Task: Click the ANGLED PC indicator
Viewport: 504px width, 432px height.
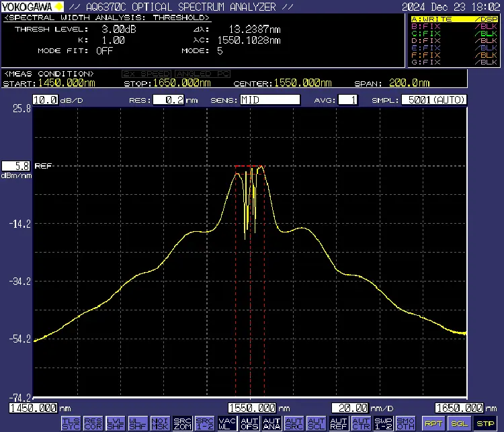Action: (203, 74)
